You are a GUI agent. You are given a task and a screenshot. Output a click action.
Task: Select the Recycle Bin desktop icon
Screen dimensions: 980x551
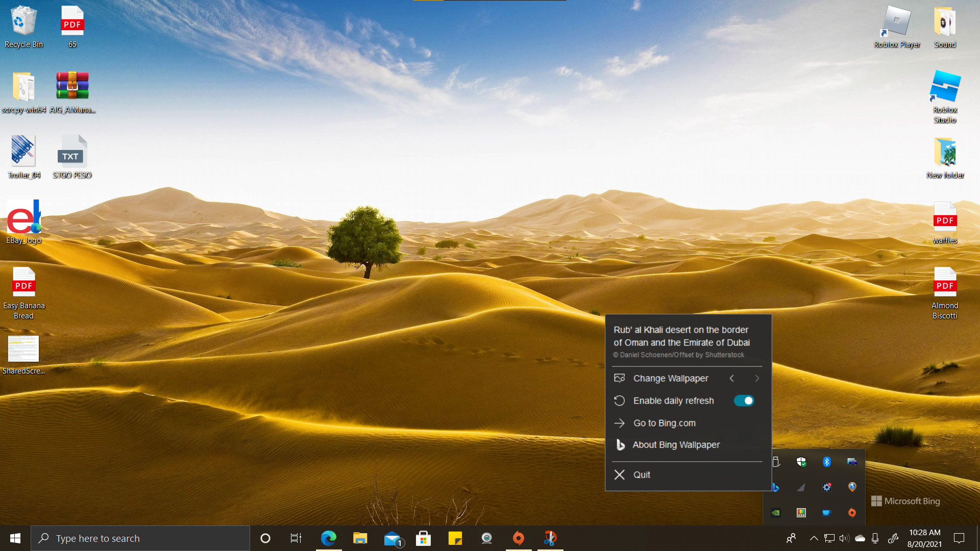coord(23,27)
